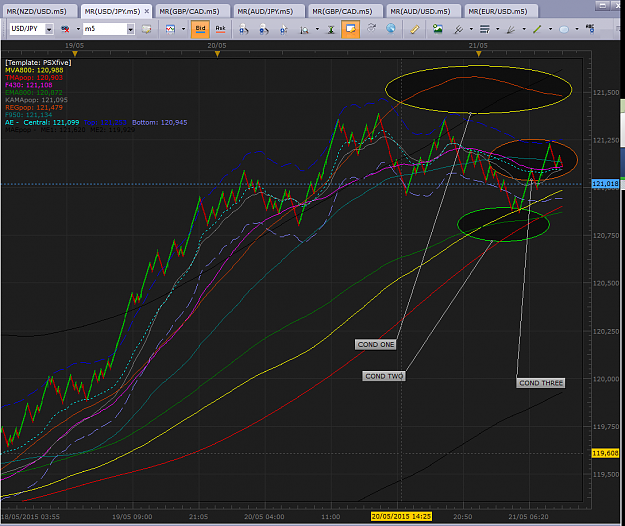625x526 pixels.
Task: Select the magnifier zoom-area icon
Action: coord(304,29)
